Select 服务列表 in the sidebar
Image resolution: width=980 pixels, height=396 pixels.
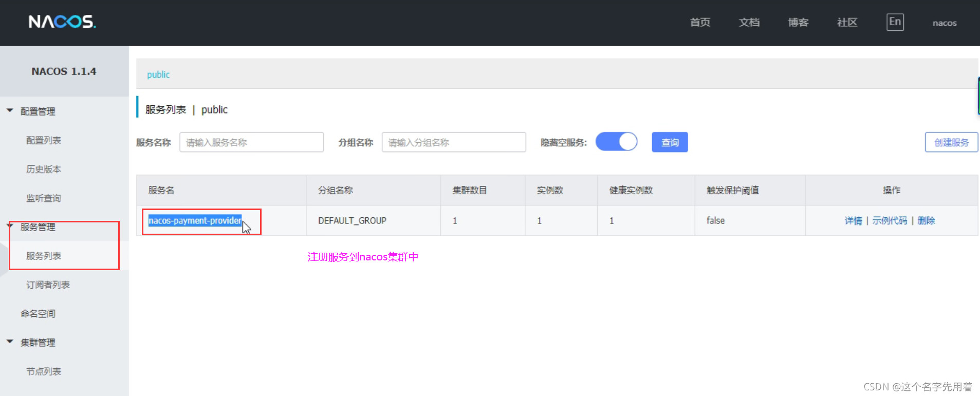44,256
